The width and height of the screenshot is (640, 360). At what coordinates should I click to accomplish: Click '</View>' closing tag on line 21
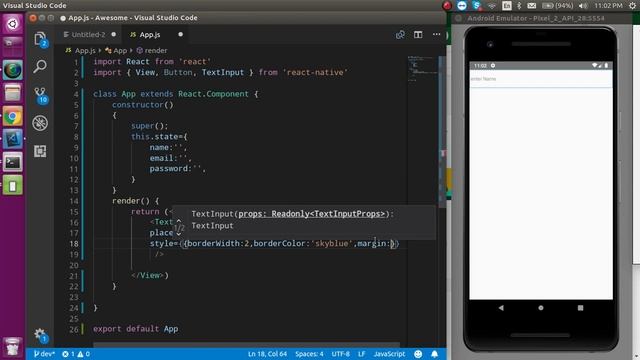pos(147,276)
